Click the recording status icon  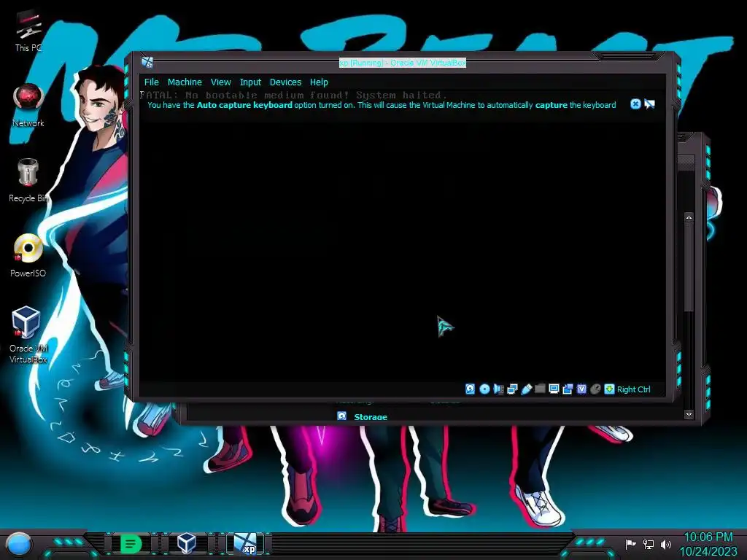(x=568, y=389)
